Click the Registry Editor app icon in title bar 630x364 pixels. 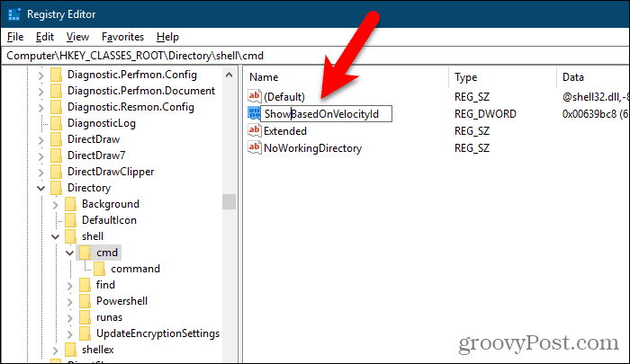click(14, 14)
